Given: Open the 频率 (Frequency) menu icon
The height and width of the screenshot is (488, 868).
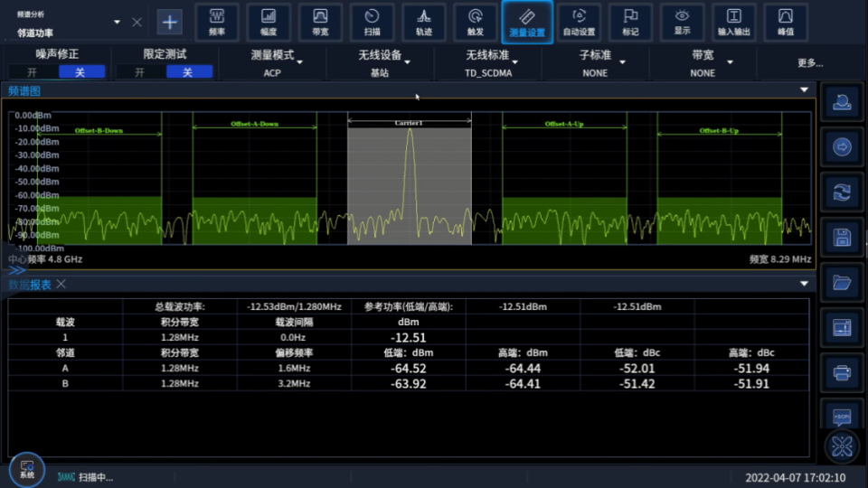Looking at the screenshot, I should [217, 22].
